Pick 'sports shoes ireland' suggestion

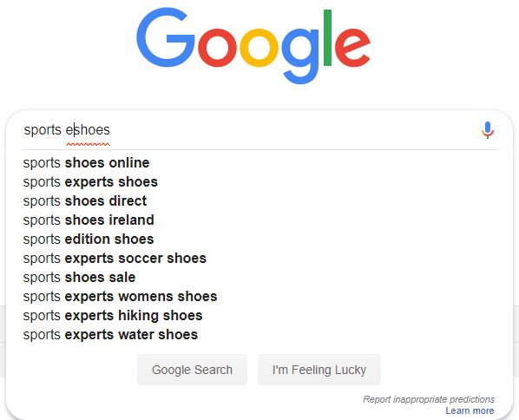tap(259, 220)
